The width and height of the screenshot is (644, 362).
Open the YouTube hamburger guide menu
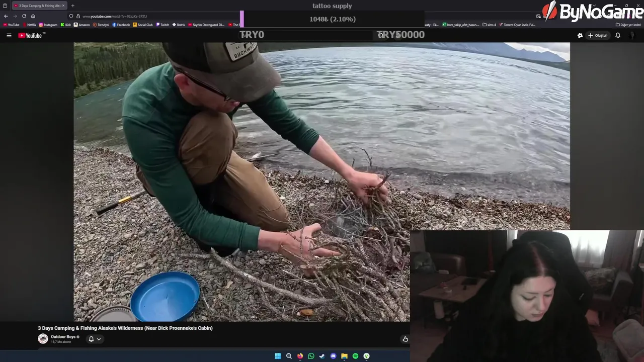pos(9,36)
